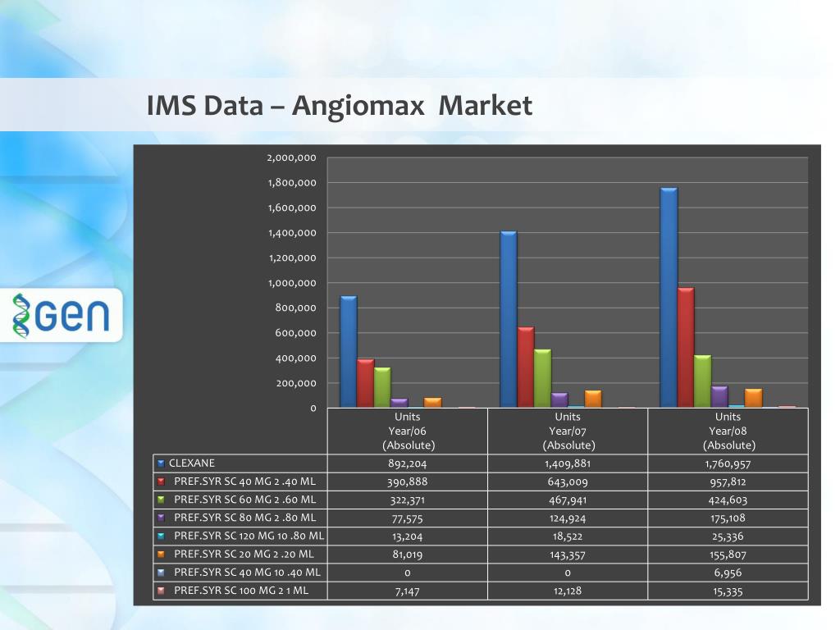
Task: Click the cell value 390,888
Action: pyautogui.click(x=408, y=482)
